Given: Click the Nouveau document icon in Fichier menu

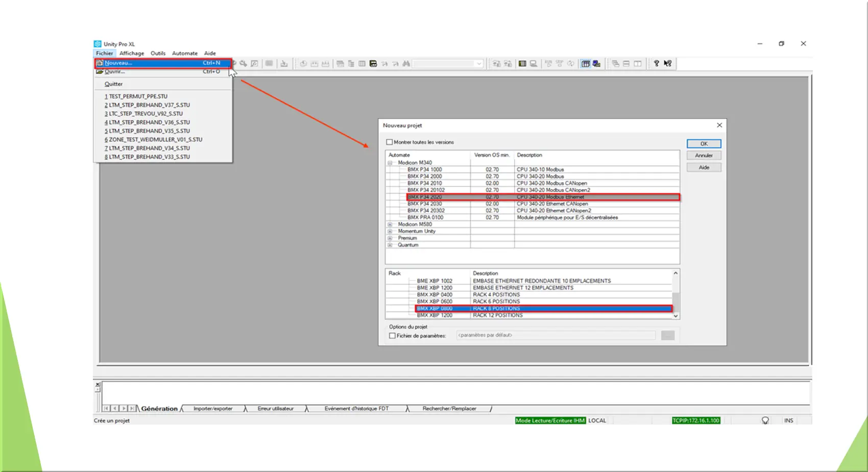Looking at the screenshot, I should coord(100,63).
